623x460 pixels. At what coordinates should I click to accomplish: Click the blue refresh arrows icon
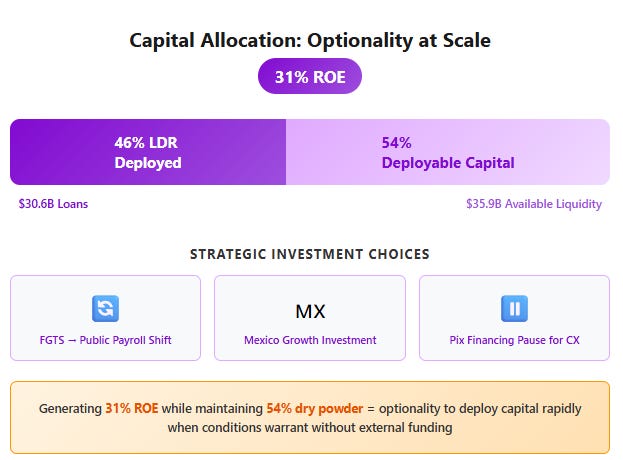tap(105, 308)
